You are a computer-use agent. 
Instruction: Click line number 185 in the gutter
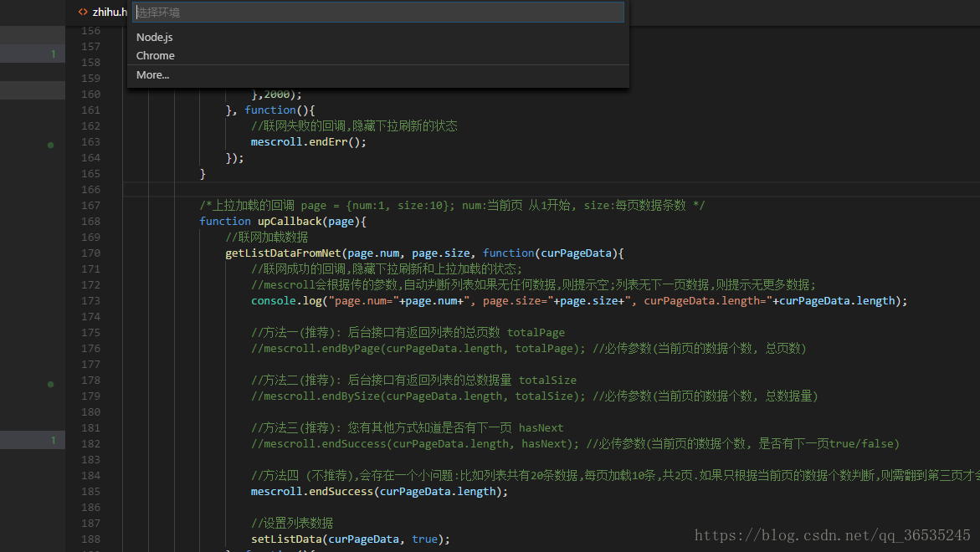click(90, 492)
